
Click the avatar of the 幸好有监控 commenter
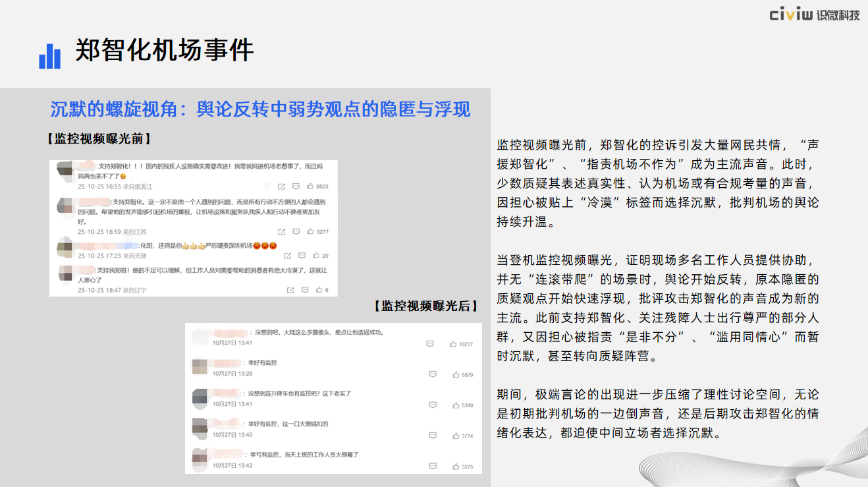(200, 366)
